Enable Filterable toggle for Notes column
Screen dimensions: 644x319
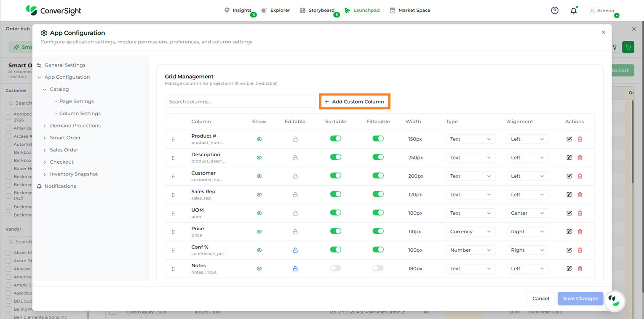(x=378, y=268)
